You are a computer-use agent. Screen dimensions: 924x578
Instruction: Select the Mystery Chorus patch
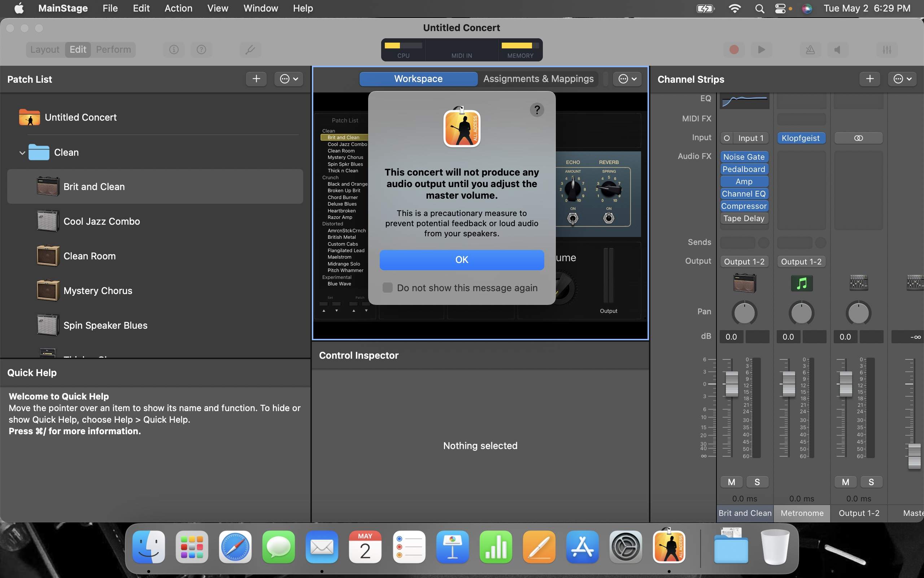(x=155, y=291)
